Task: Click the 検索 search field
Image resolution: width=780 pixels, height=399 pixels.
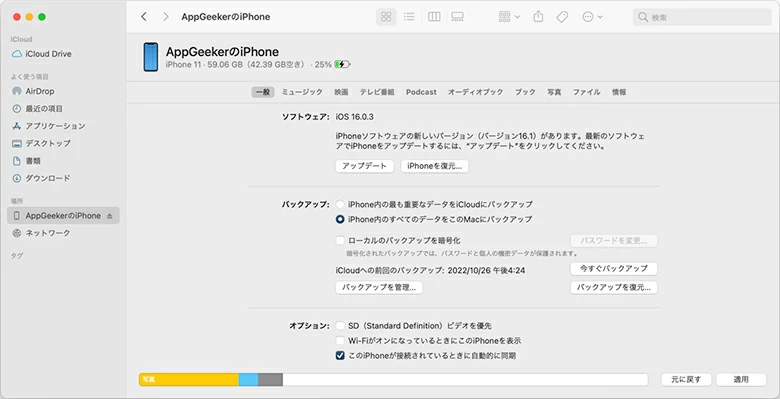Action: (702, 17)
